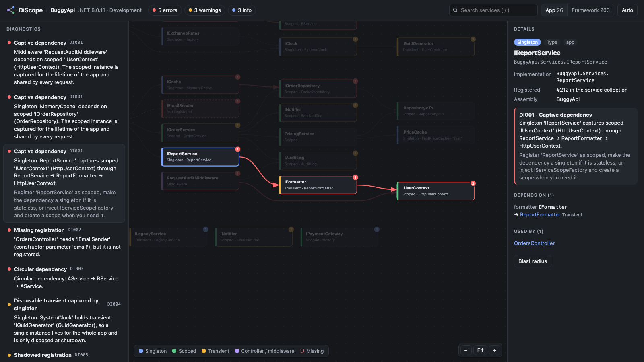Select the IUserContext graph node

(436, 191)
